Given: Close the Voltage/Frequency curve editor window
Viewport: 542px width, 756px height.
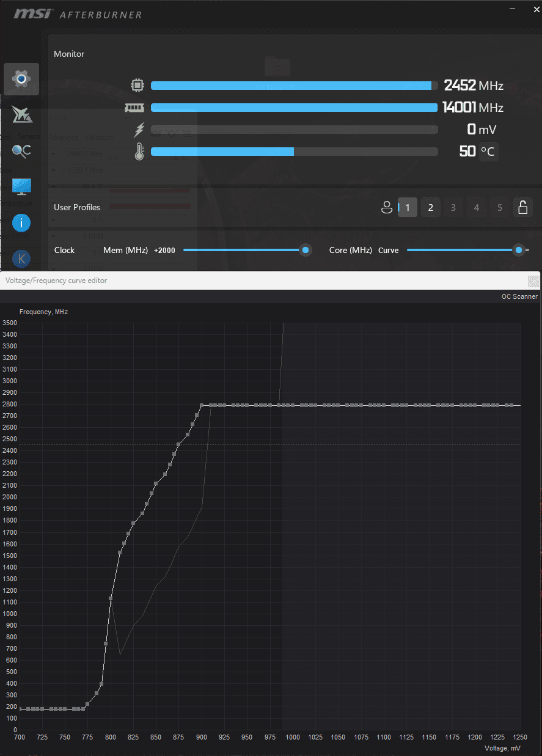Looking at the screenshot, I should tap(534, 281).
